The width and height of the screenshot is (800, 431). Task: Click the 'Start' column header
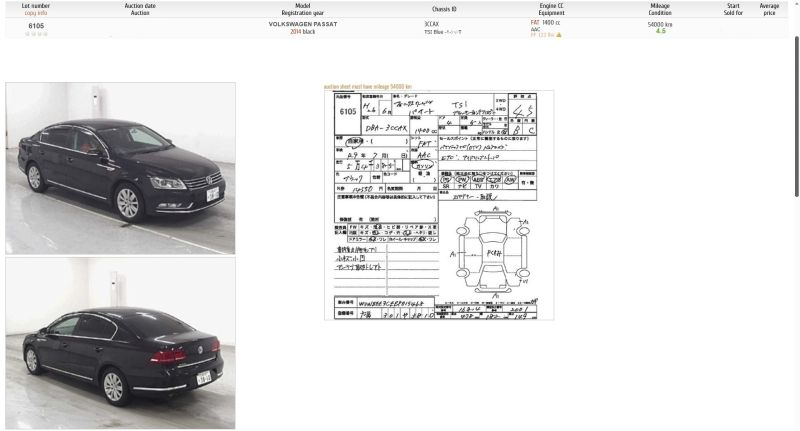coord(733,6)
